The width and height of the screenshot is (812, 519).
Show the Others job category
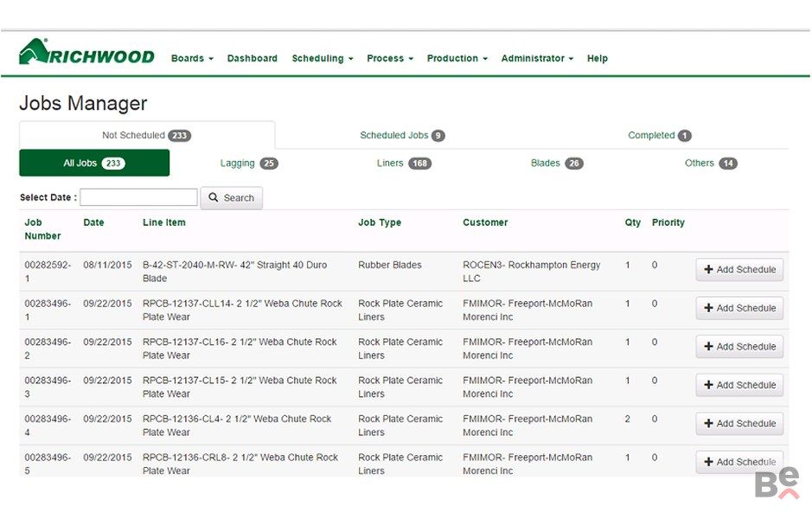[x=710, y=163]
